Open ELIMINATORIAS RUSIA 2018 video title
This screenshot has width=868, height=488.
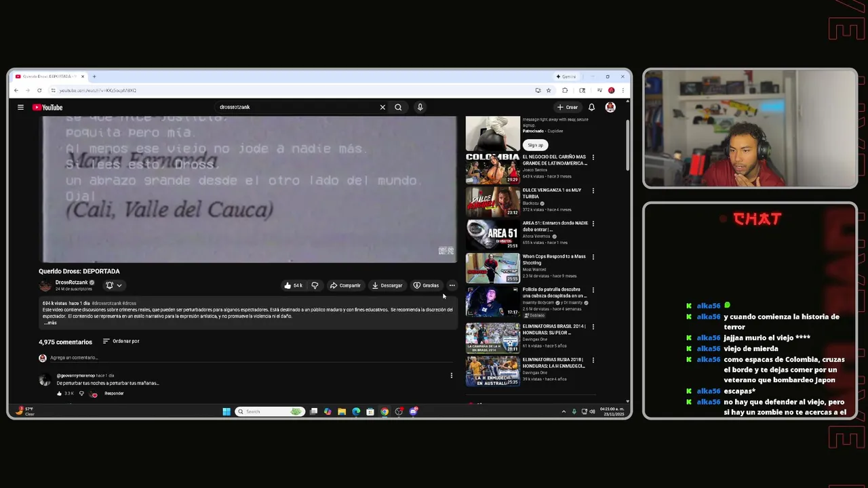pyautogui.click(x=554, y=363)
